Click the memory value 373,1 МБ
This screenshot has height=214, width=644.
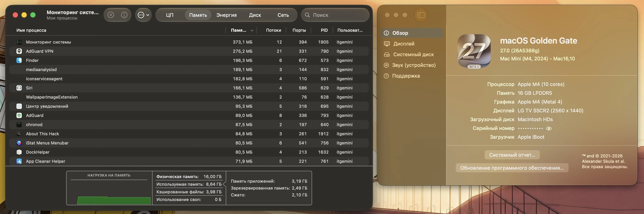242,42
